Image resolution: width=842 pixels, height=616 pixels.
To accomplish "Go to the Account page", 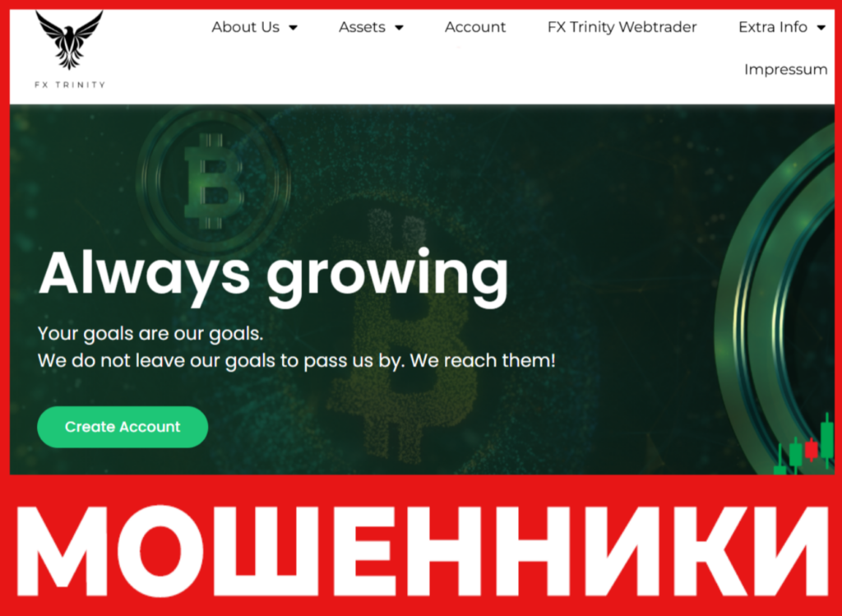I will tap(475, 27).
